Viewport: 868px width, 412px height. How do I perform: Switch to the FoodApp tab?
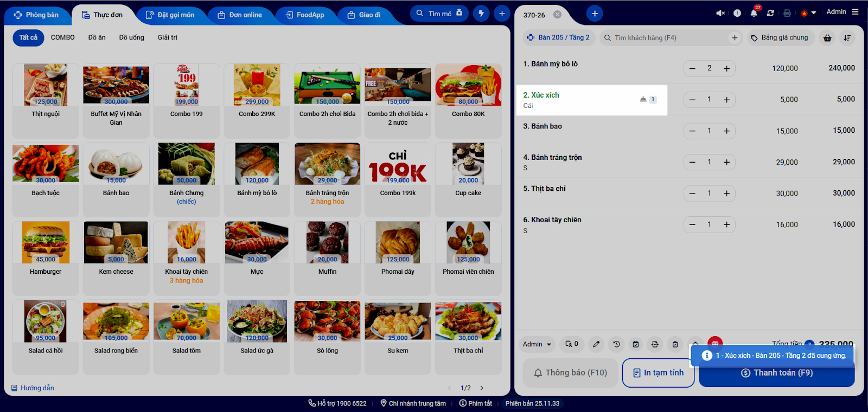[305, 15]
